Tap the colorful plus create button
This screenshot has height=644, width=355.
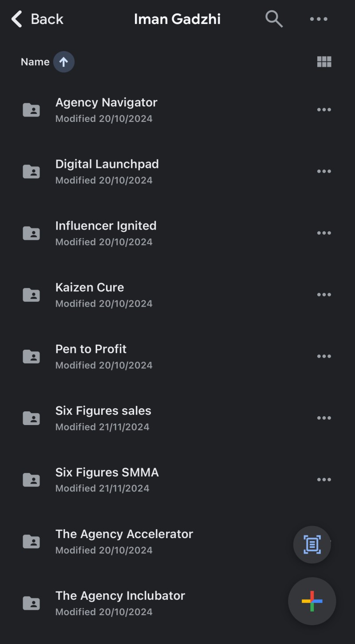(312, 601)
